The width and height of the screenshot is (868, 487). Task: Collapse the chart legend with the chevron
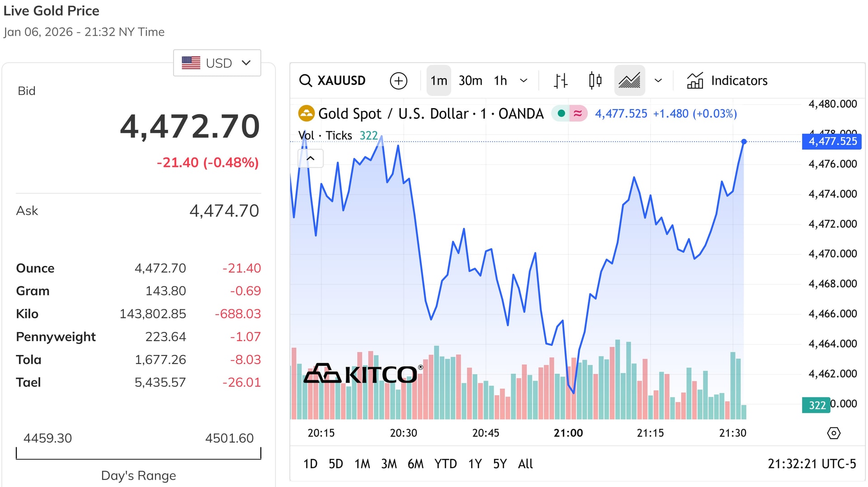point(311,158)
